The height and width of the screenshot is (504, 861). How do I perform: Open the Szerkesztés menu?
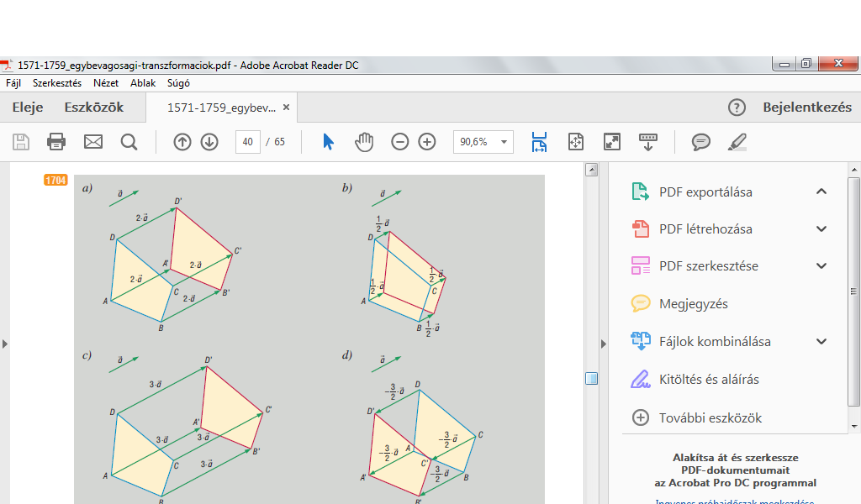coord(56,83)
